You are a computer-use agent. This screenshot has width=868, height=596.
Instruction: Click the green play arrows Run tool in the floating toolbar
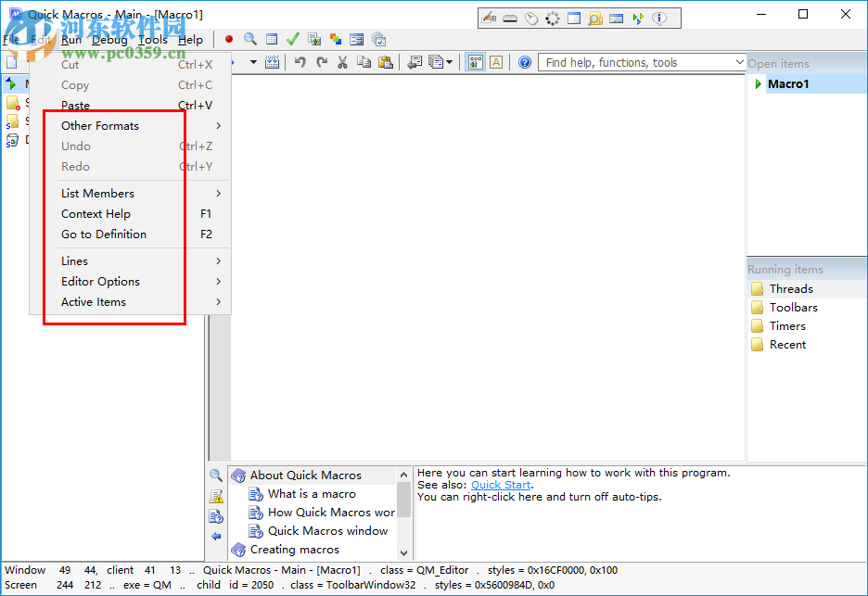(x=638, y=19)
